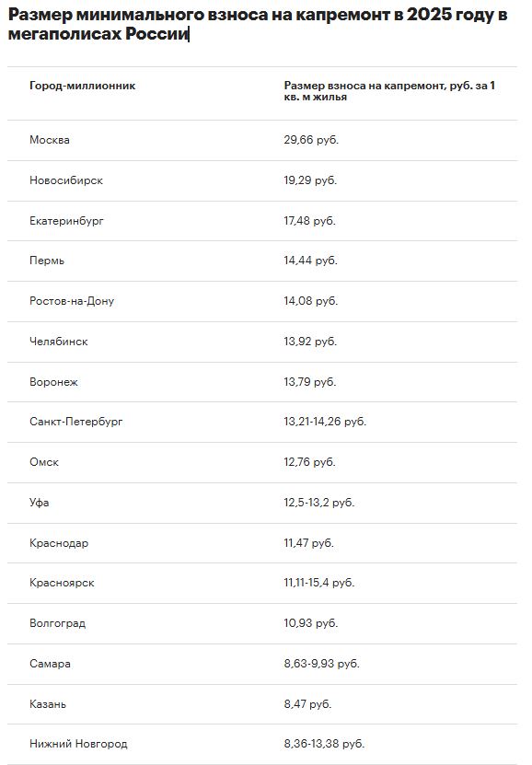The image size is (532, 765).
Task: Click the Казань row name
Action: (x=48, y=704)
